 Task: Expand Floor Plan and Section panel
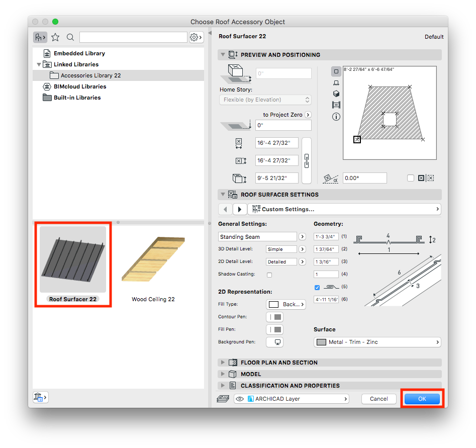[x=223, y=363]
